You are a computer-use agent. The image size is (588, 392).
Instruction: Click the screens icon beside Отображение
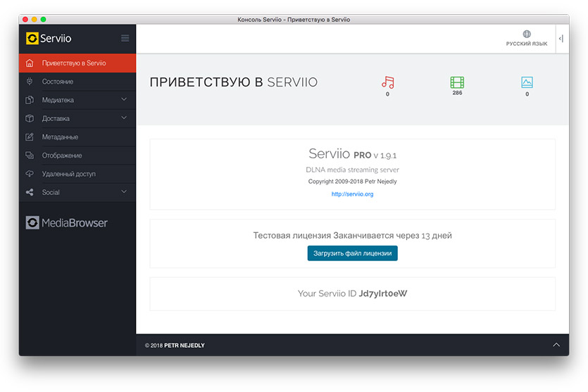click(x=30, y=155)
